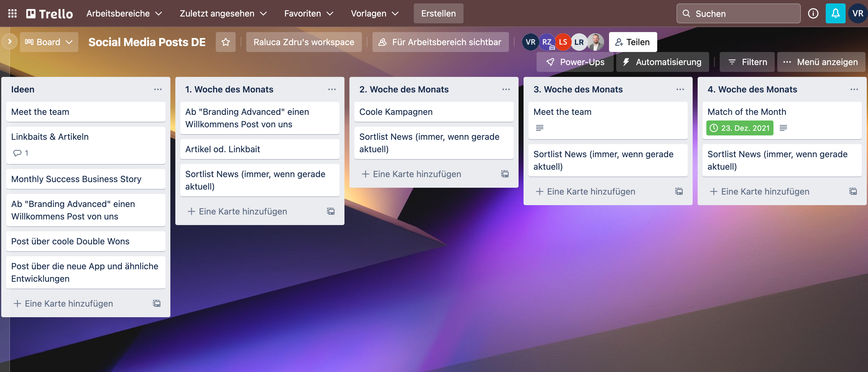The image size is (868, 372).
Task: Toggle the 23. Dez. 2021 due date badge
Action: (739, 128)
